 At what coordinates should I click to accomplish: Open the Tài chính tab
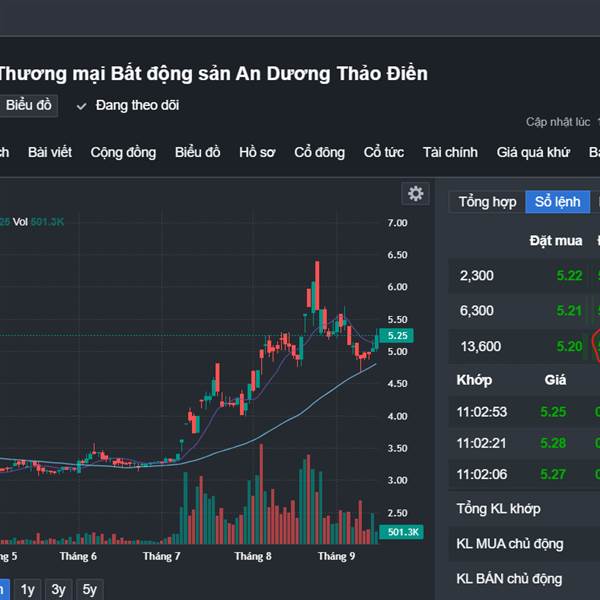pos(450,152)
